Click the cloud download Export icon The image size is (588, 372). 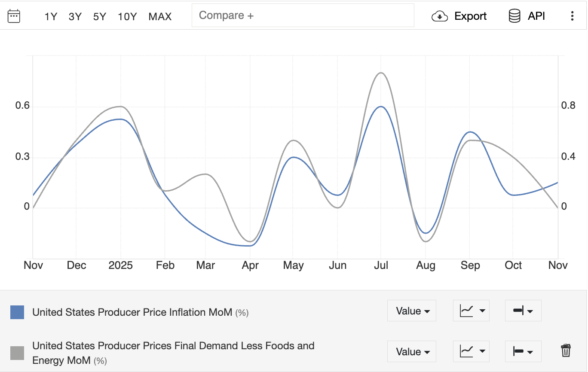point(439,16)
